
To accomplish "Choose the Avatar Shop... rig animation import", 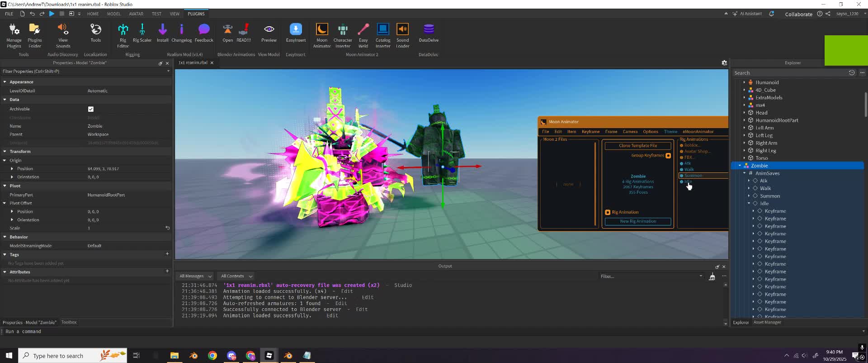I will pyautogui.click(x=697, y=151).
